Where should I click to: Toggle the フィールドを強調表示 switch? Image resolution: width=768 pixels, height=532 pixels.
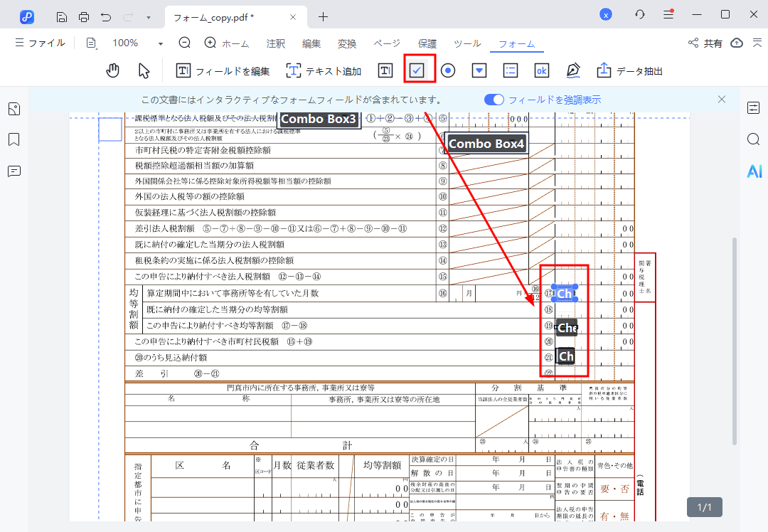click(494, 100)
